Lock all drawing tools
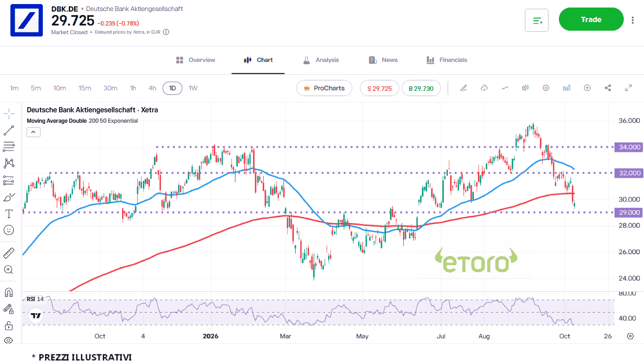The width and height of the screenshot is (644, 363). coord(9,326)
